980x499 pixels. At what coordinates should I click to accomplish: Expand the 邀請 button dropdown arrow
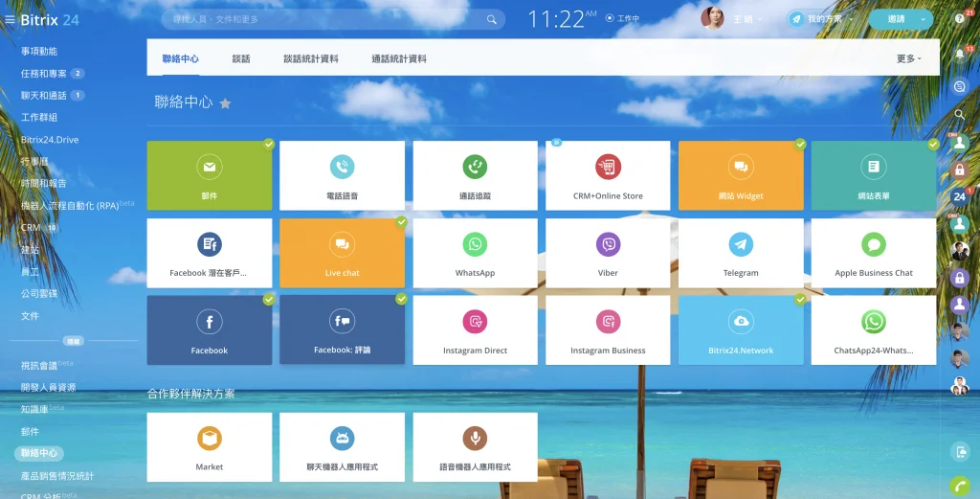click(x=923, y=19)
